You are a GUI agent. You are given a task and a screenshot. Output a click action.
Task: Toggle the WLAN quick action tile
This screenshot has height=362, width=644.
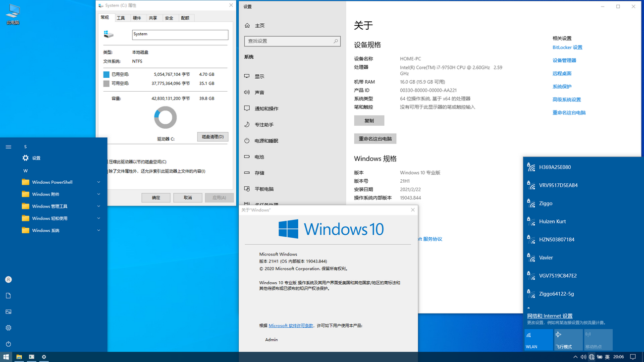538,340
